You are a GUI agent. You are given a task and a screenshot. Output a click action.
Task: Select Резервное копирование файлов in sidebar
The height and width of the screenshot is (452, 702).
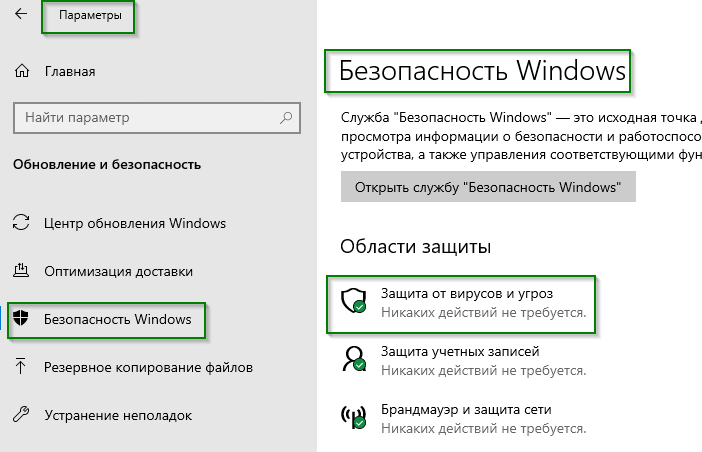click(148, 367)
